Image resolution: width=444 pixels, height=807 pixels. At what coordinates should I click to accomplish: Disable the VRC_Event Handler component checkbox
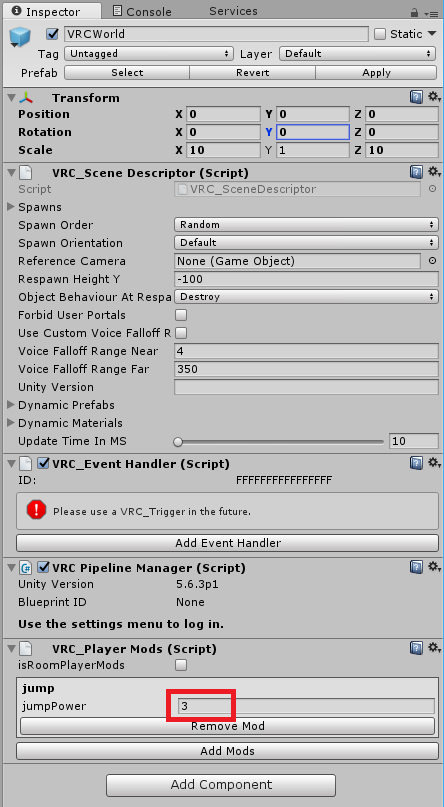(44, 464)
